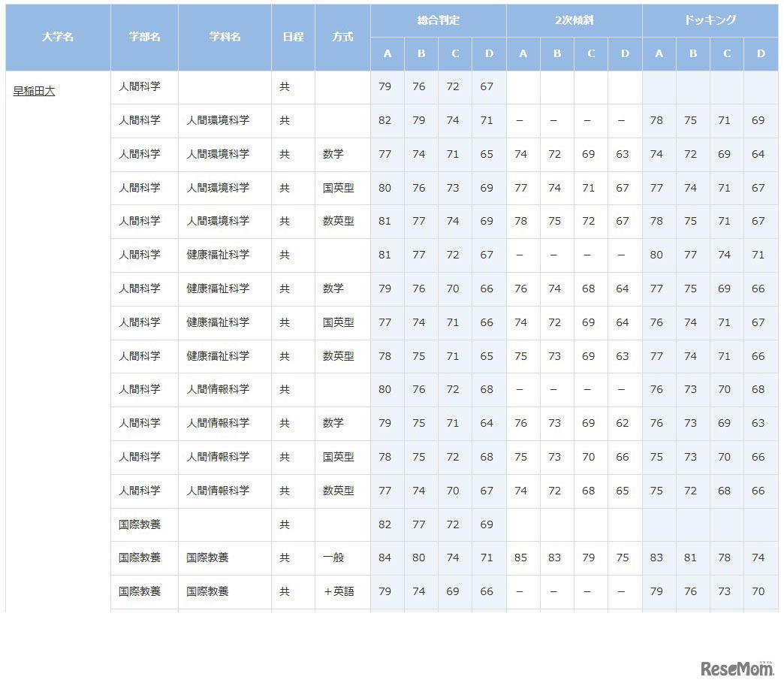Image resolution: width=784 pixels, height=686 pixels.
Task: Click 数学 method in the 健康福祉科学 row
Action: (x=333, y=289)
